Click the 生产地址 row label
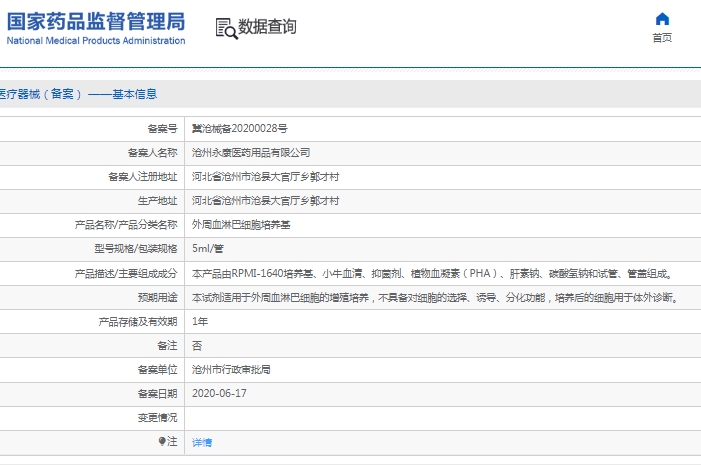701x465 pixels. pos(157,201)
